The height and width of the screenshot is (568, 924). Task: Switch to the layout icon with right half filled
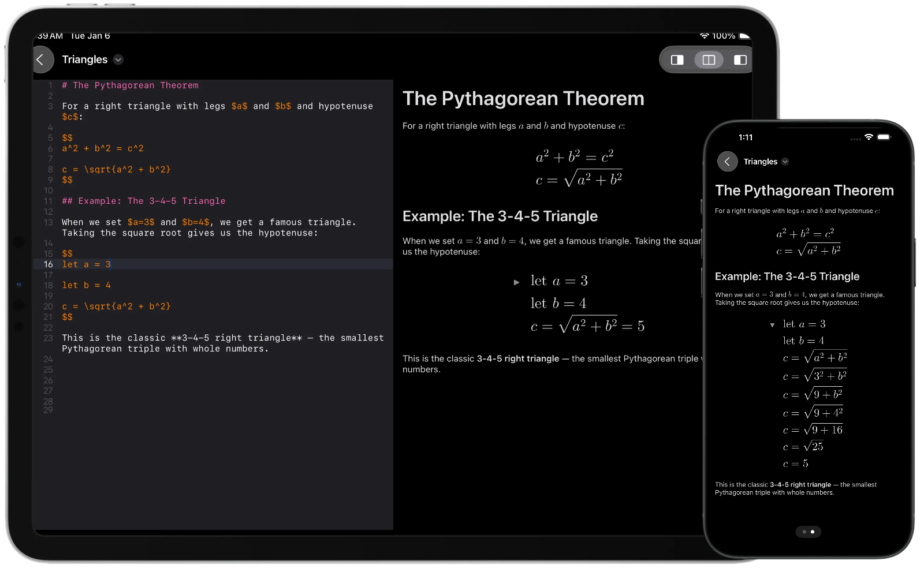[x=740, y=60]
